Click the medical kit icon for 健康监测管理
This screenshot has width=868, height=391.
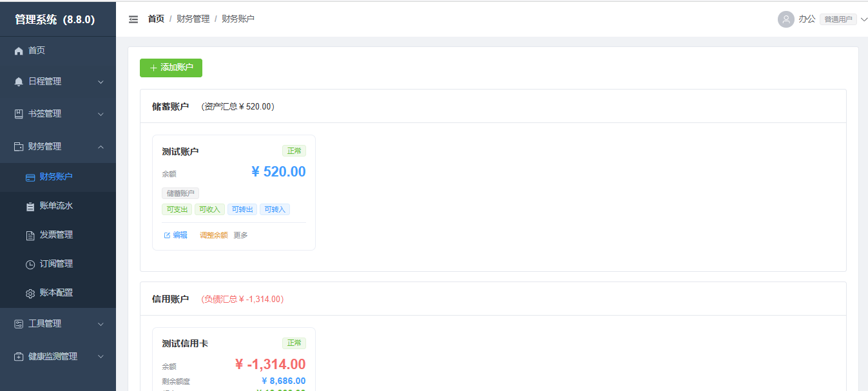coord(19,357)
